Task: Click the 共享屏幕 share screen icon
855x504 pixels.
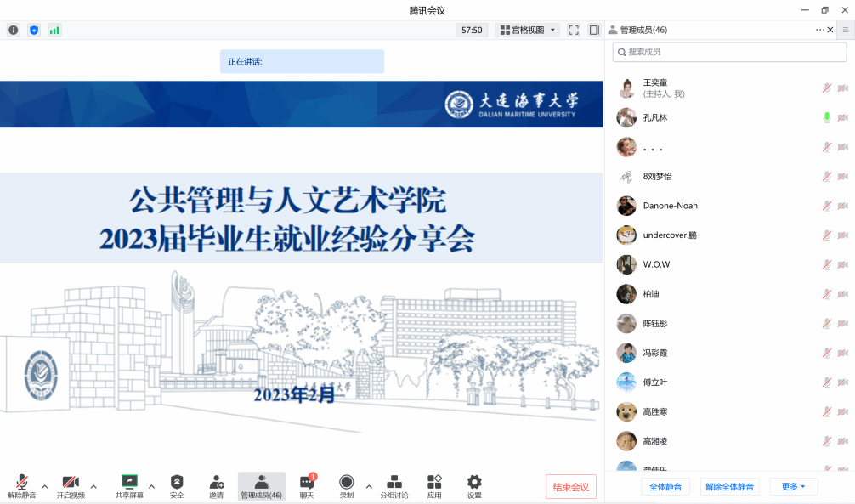Action: pos(129,483)
